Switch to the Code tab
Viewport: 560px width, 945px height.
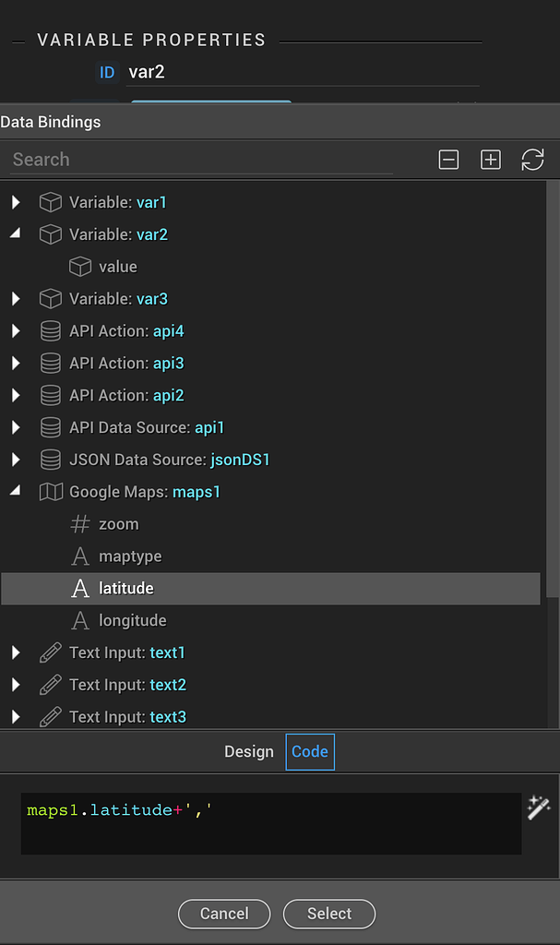[310, 751]
